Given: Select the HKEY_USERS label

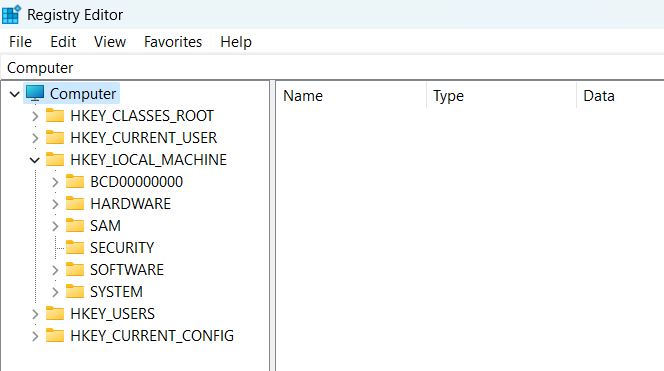Looking at the screenshot, I should pos(113,314).
